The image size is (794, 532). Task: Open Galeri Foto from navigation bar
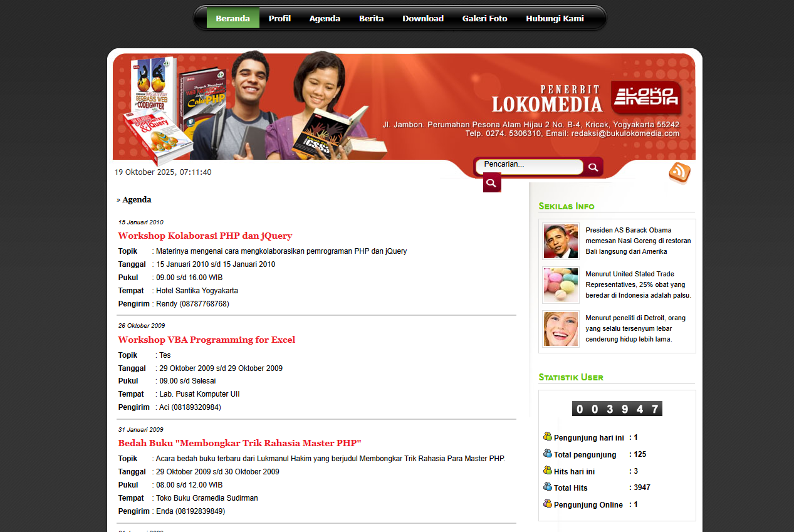click(x=484, y=18)
